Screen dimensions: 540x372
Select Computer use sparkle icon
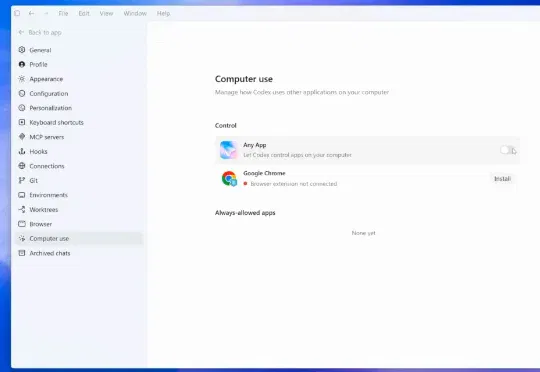click(22, 238)
